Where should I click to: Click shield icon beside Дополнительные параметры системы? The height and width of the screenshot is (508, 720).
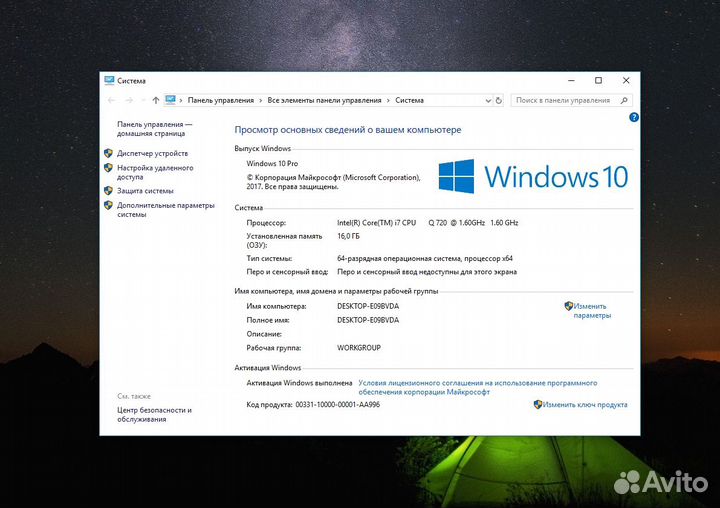coord(108,205)
